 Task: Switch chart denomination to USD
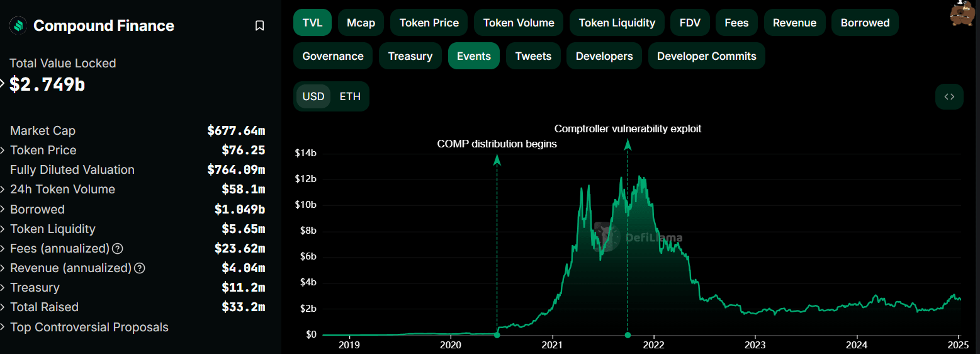click(x=313, y=96)
